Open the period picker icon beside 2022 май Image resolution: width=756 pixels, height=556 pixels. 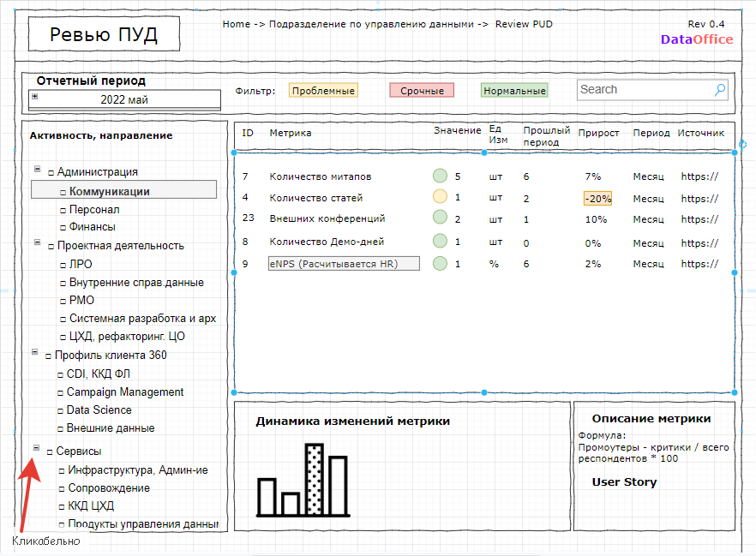point(34,96)
